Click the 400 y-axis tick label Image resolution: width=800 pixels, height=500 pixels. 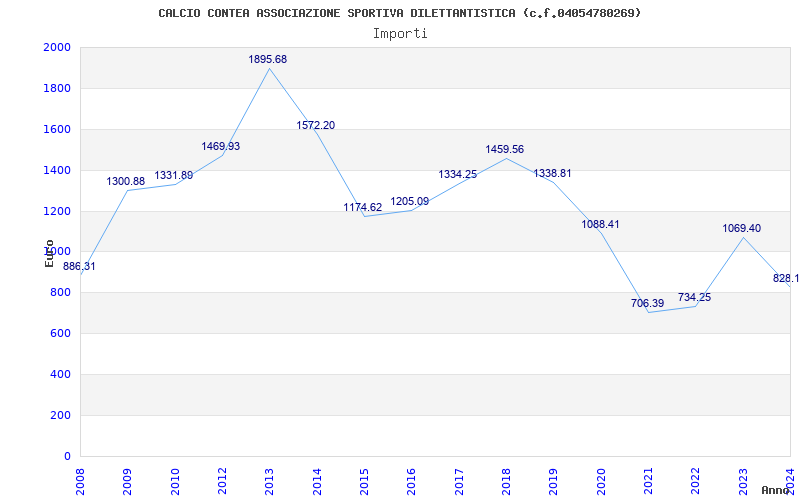(61, 374)
